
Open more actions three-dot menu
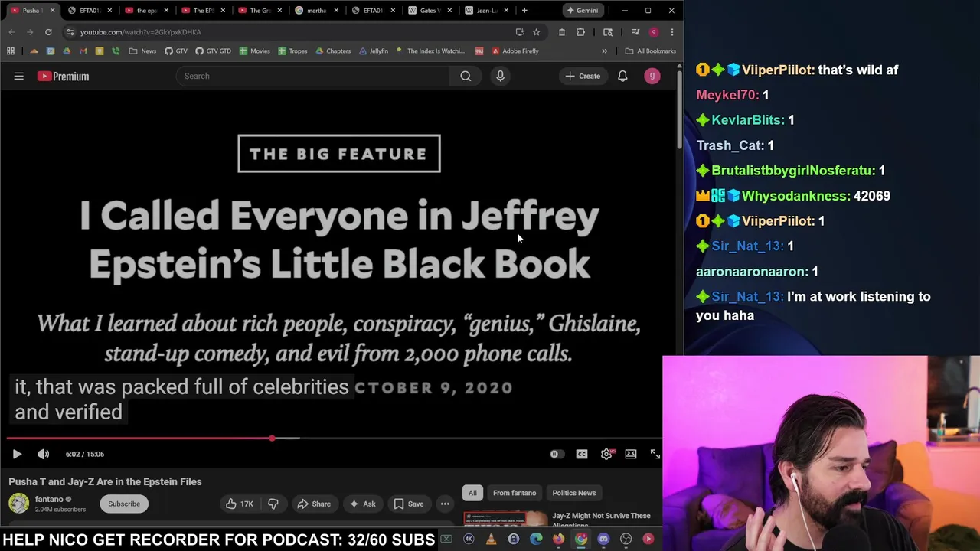point(445,504)
